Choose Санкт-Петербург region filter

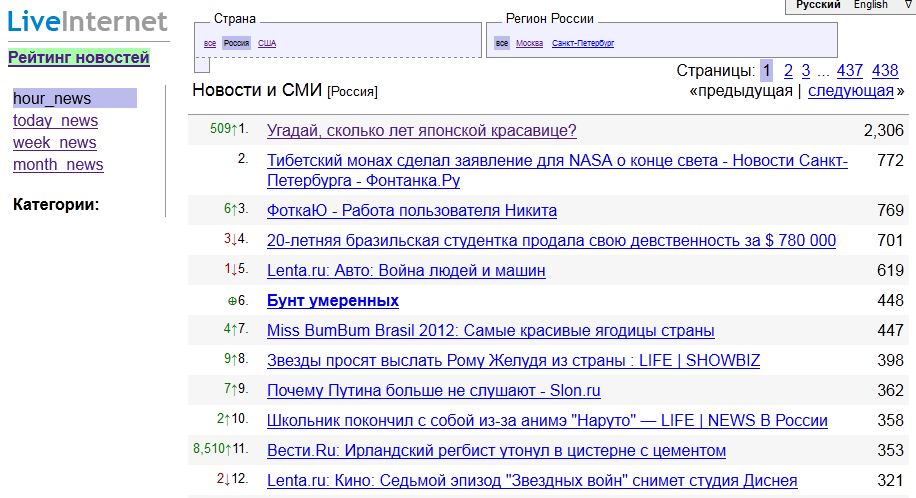click(x=583, y=43)
